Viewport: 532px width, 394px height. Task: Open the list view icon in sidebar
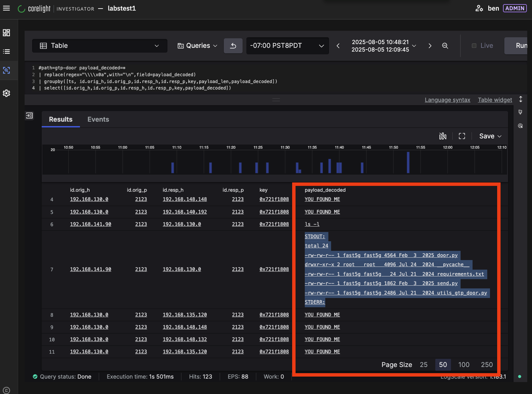point(6,52)
